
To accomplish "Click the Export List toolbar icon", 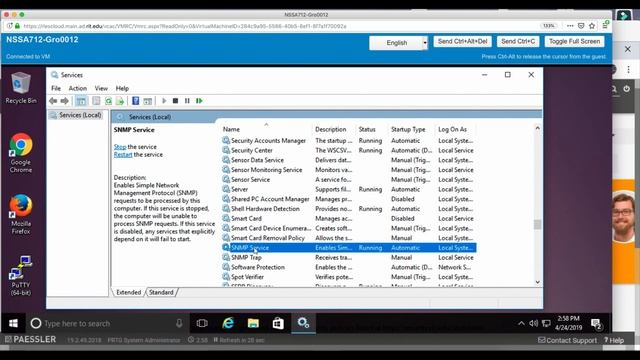I will 120,101.
